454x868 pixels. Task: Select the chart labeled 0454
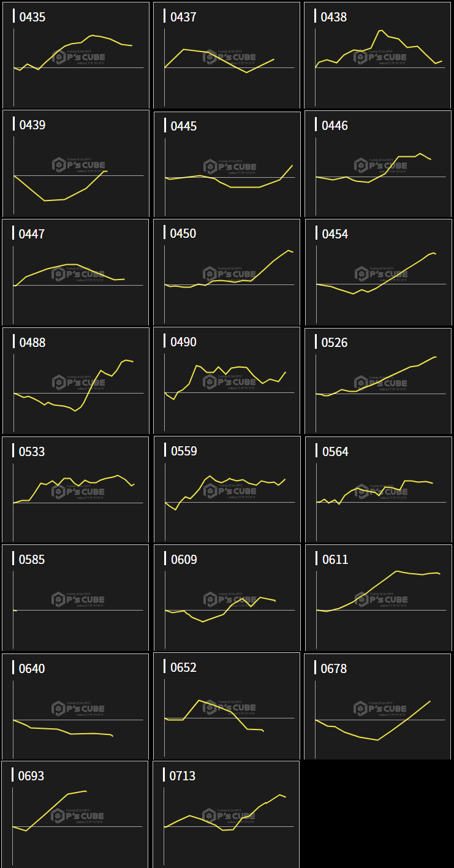pos(377,272)
